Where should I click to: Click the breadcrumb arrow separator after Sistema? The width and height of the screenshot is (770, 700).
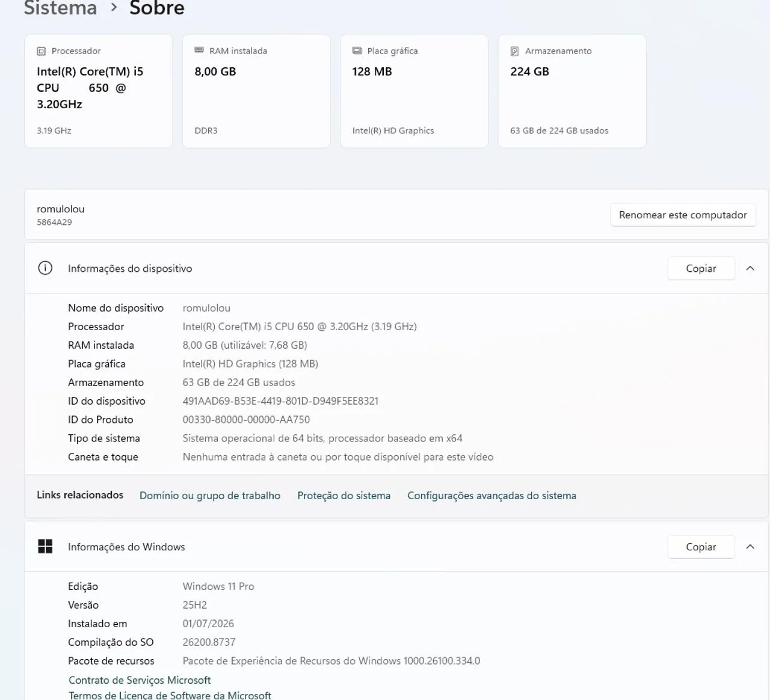(114, 8)
